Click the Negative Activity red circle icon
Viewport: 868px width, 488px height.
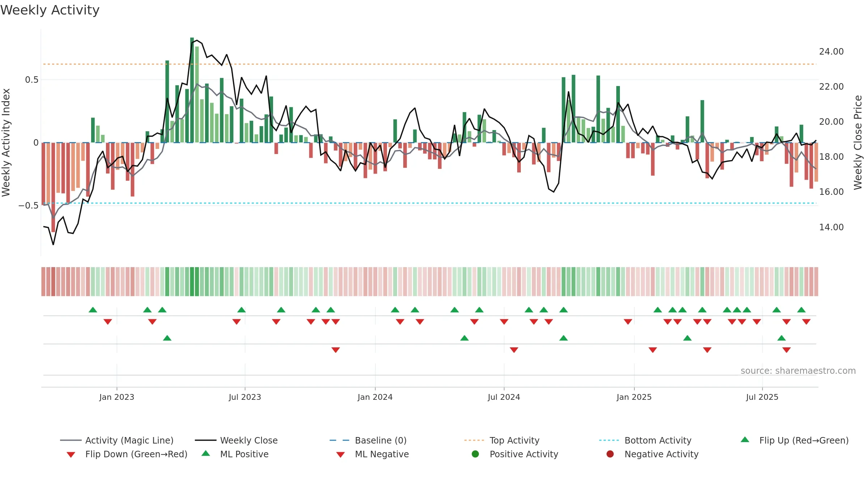[x=610, y=454]
